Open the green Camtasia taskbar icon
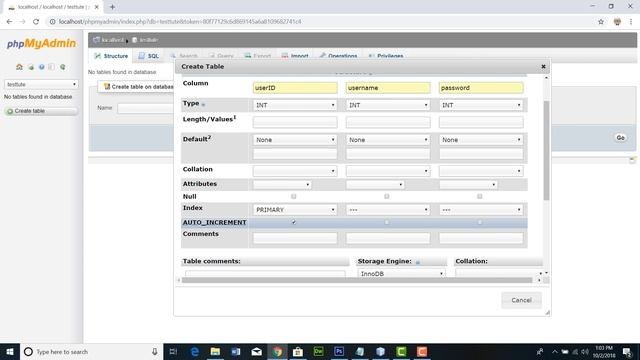 pyautogui.click(x=401, y=351)
